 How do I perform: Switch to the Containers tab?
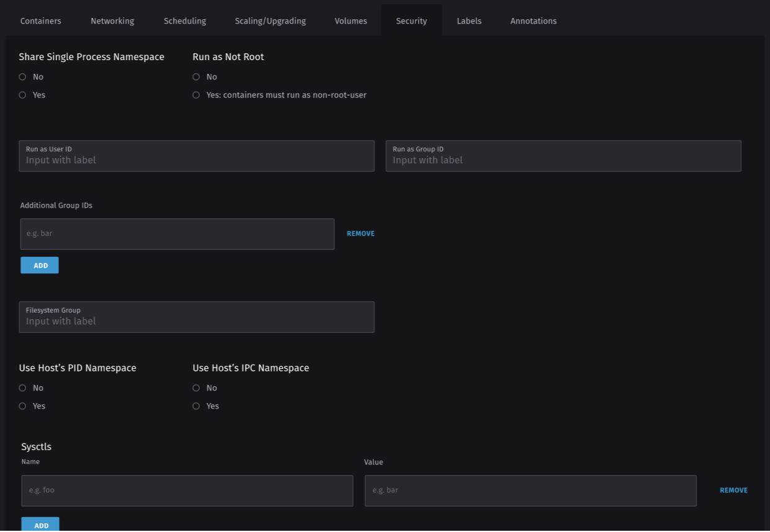click(40, 20)
